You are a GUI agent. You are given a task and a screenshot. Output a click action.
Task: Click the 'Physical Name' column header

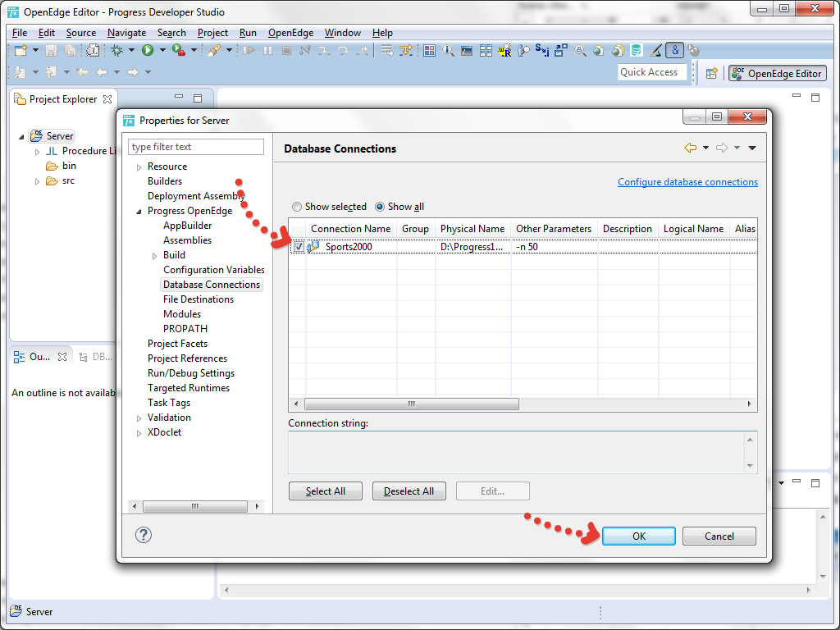472,229
